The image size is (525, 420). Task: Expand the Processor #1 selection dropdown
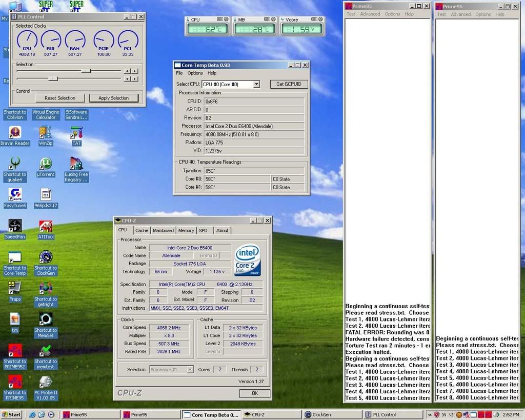click(x=190, y=369)
